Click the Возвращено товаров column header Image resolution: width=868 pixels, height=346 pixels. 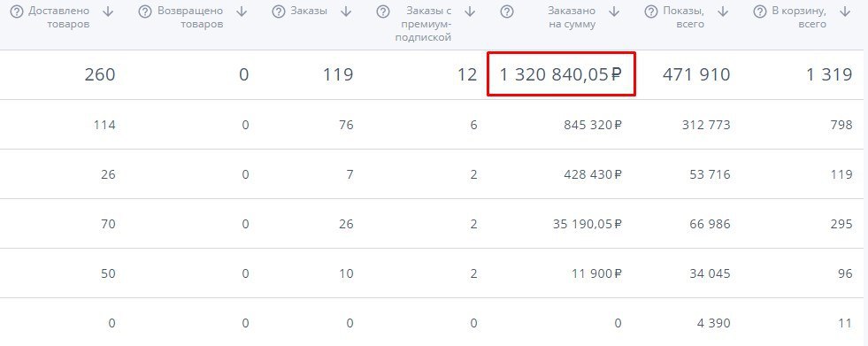pos(190,18)
